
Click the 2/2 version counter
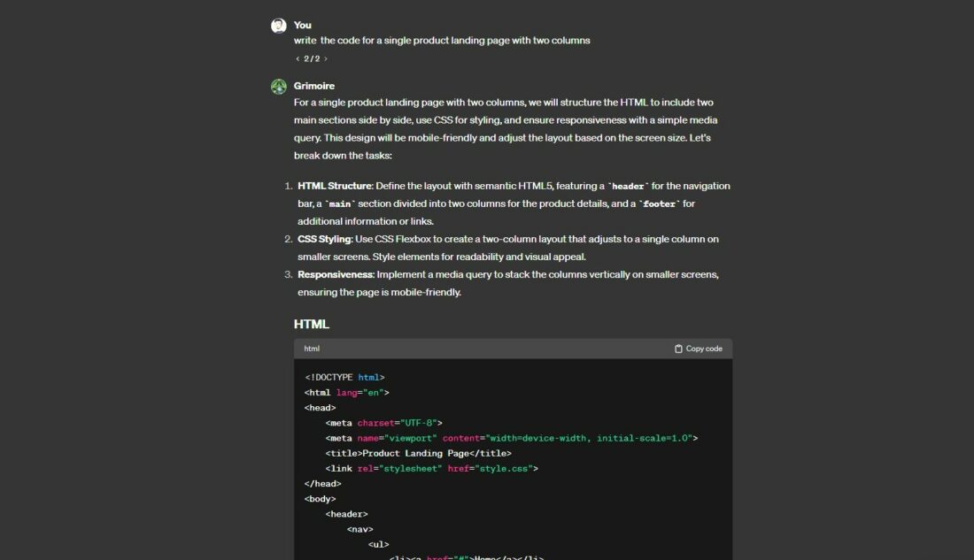tap(311, 58)
